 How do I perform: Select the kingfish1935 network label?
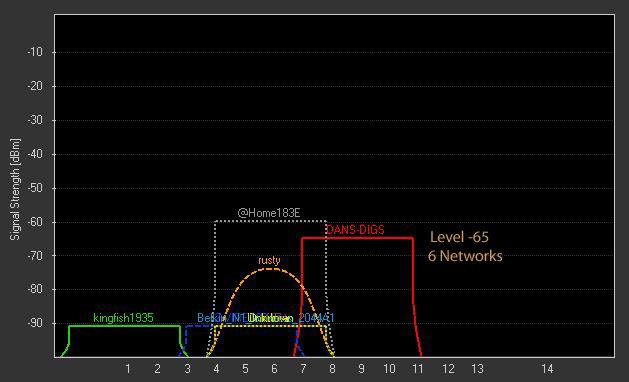[123, 318]
